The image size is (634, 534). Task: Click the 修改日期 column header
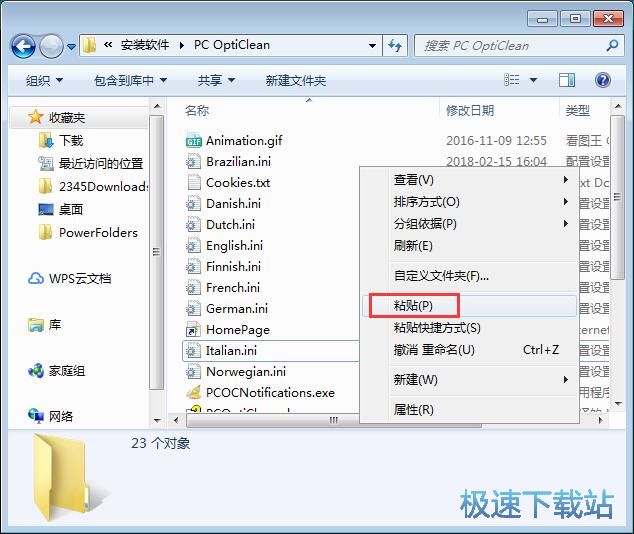coord(470,110)
